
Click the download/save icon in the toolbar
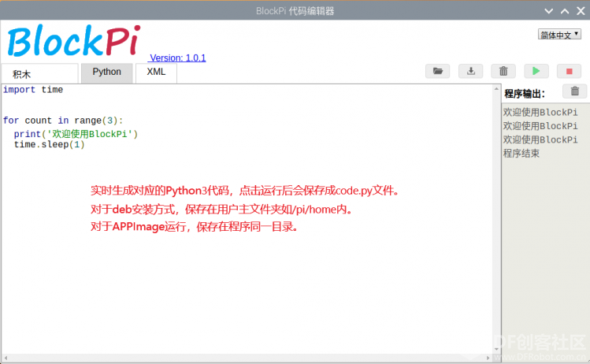(x=471, y=71)
